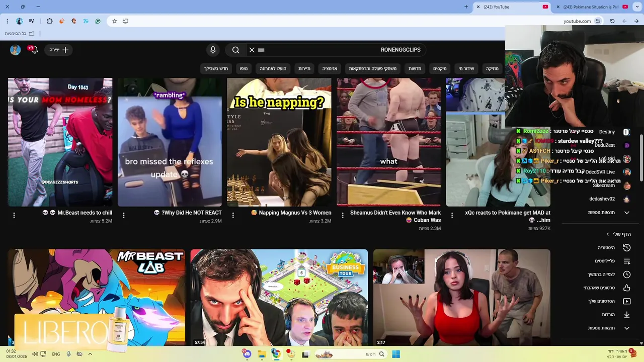Click the install app icon in address bar
644x362 pixels.
coord(125,21)
